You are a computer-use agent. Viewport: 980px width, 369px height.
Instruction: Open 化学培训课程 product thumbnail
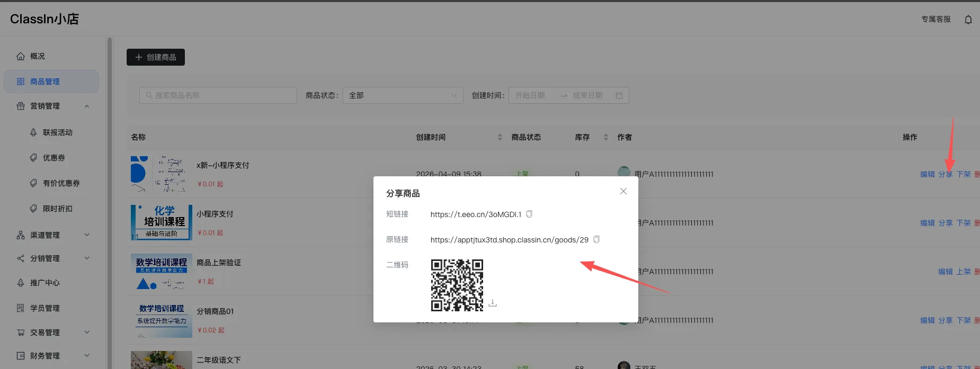pos(162,222)
